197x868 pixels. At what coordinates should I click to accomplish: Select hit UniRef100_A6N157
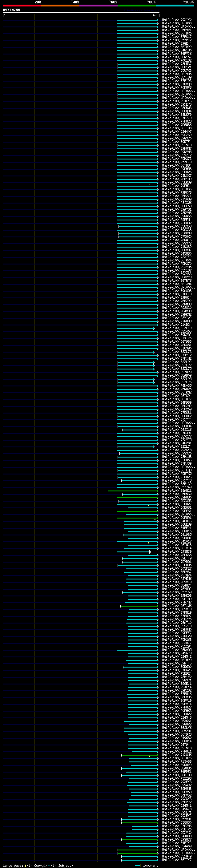tap(177, 57)
